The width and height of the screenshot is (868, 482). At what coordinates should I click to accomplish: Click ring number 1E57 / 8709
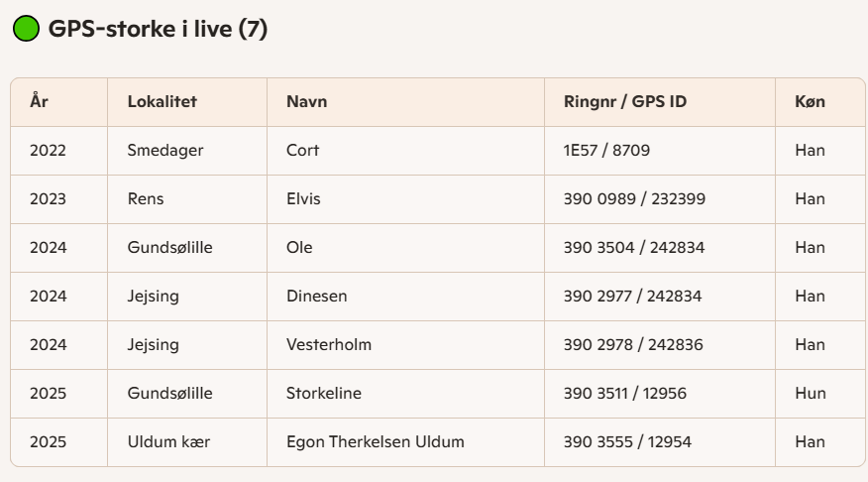pos(606,151)
